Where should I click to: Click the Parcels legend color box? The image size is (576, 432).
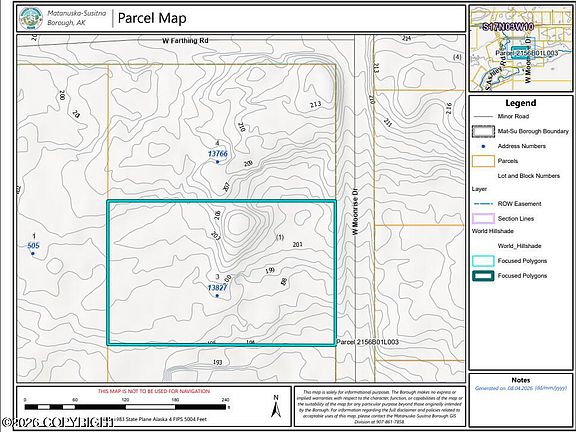(483, 161)
